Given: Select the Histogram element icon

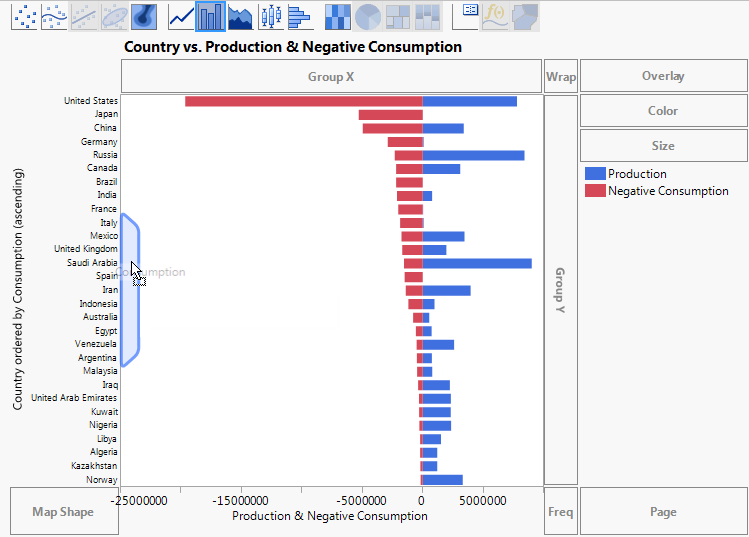Looking at the screenshot, I should coord(299,15).
